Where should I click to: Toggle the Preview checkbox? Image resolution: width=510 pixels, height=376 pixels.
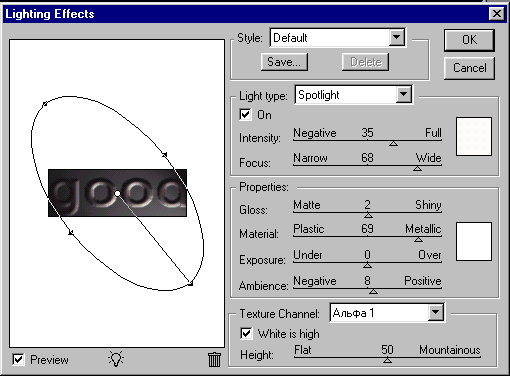click(18, 360)
